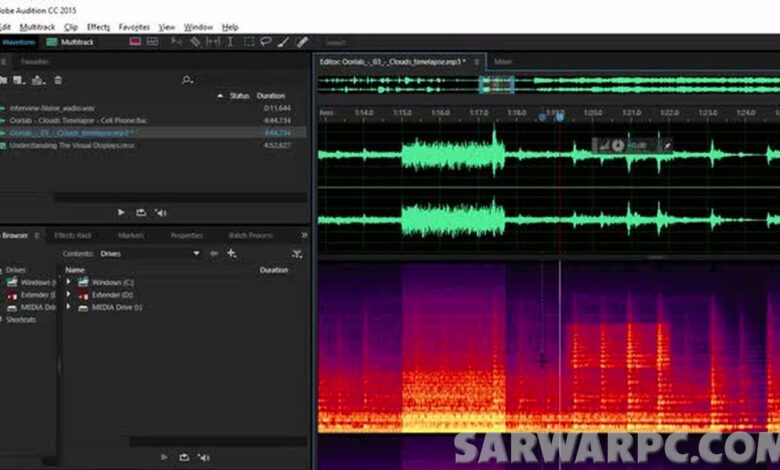The height and width of the screenshot is (470, 780).
Task: Select the Lasso Selection tool
Action: pyautogui.click(x=266, y=42)
